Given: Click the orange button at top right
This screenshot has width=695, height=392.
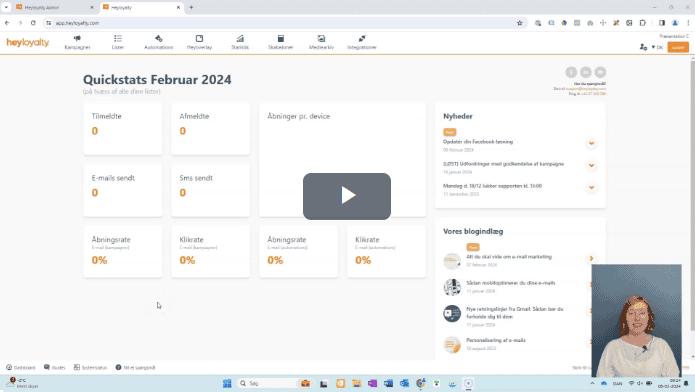Looking at the screenshot, I should [x=678, y=47].
